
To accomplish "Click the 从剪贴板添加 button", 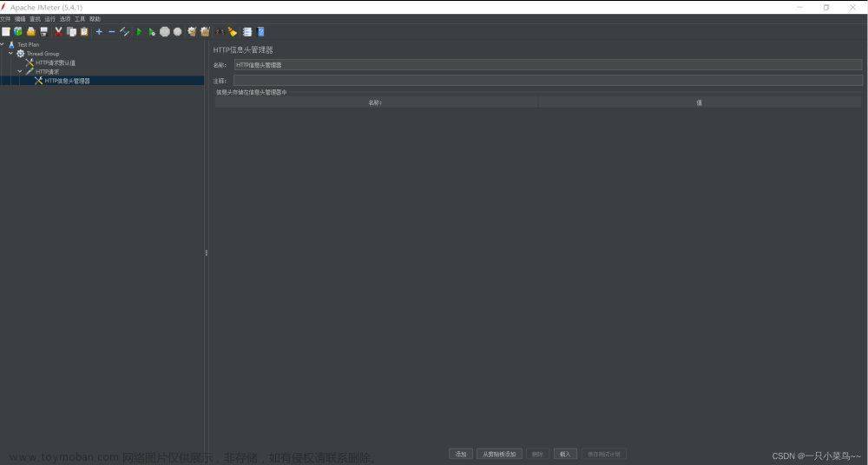I will click(x=499, y=454).
